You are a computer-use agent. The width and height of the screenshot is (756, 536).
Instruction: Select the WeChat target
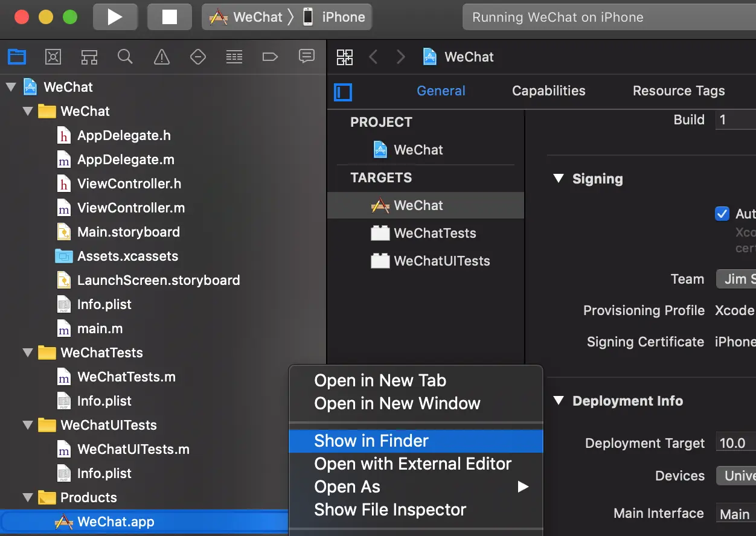[x=426, y=205]
